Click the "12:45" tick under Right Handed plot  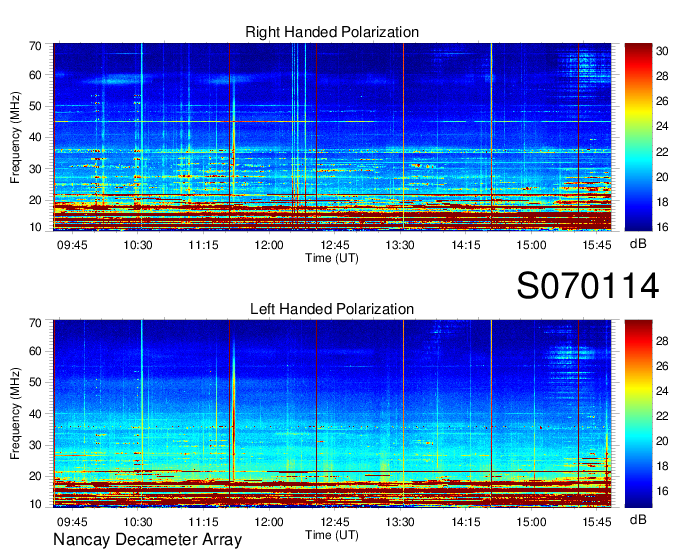coord(335,245)
